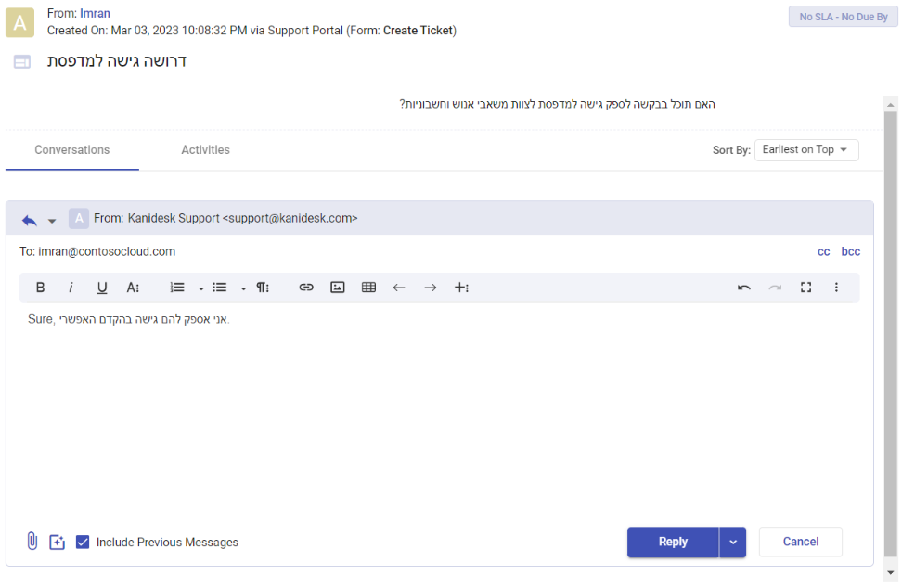Open ordered list style dropdown
The image size is (902, 588).
pos(200,288)
